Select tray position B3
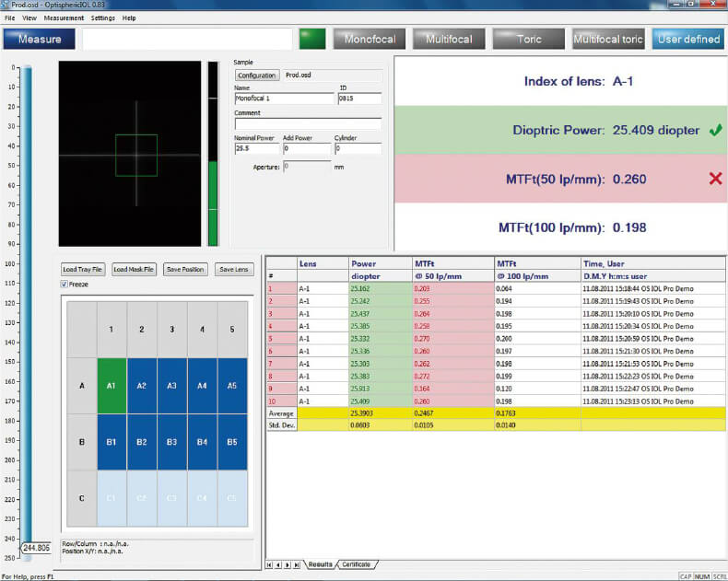The width and height of the screenshot is (728, 581). point(171,442)
